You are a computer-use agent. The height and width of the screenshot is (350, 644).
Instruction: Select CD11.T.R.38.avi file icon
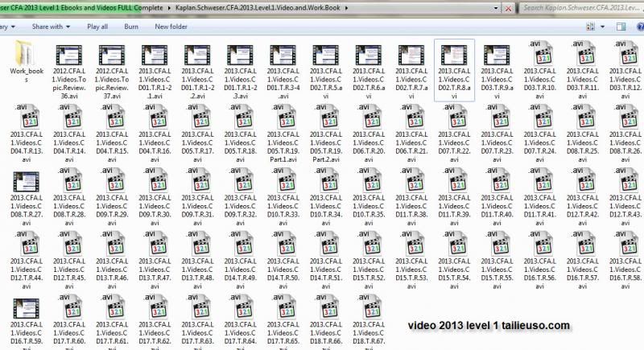coord(411,180)
